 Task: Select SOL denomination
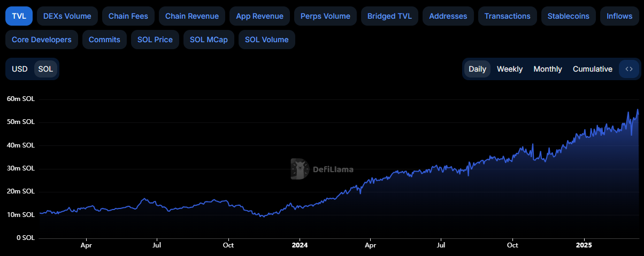click(x=45, y=69)
